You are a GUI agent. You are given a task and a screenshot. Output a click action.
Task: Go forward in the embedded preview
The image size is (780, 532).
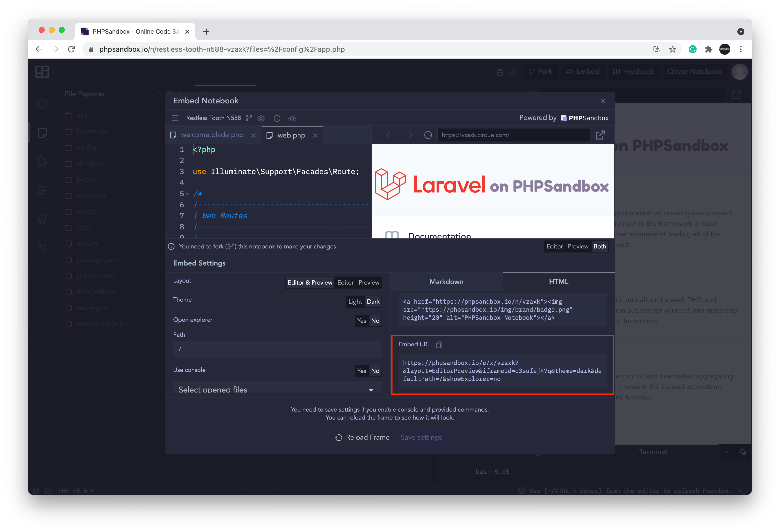tap(411, 135)
